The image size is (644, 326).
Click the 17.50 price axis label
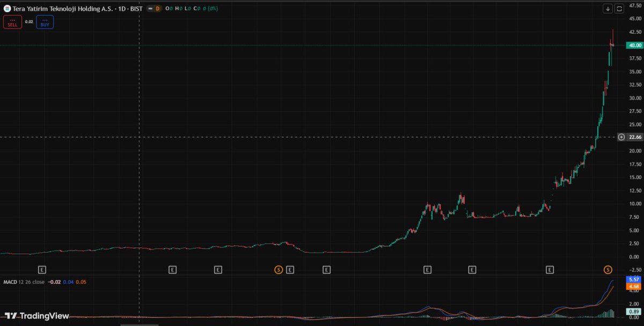coord(635,164)
